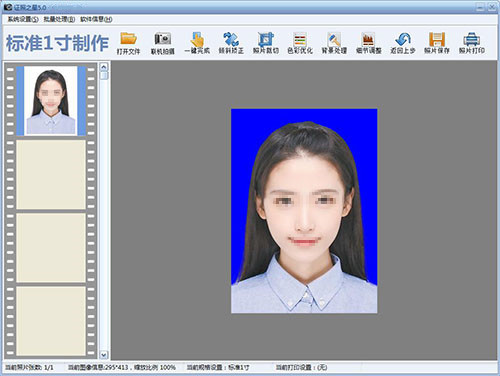
Task: Click the filmstrip scrollbar up arrow
Action: (104, 67)
